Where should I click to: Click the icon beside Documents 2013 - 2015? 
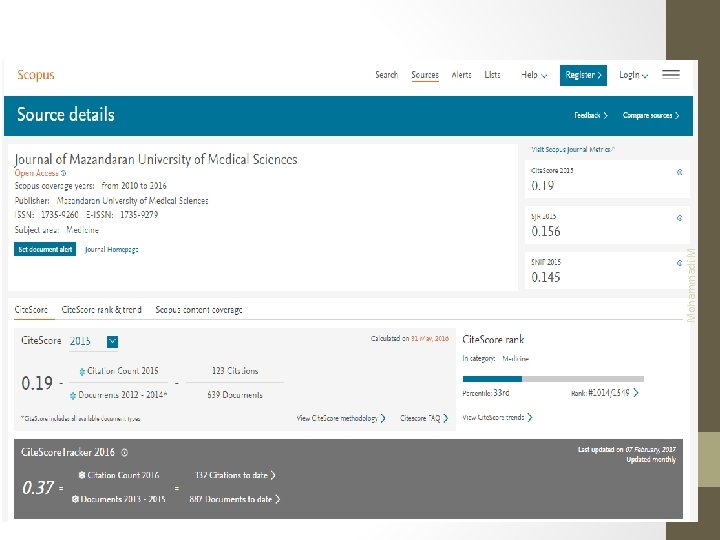point(75,499)
